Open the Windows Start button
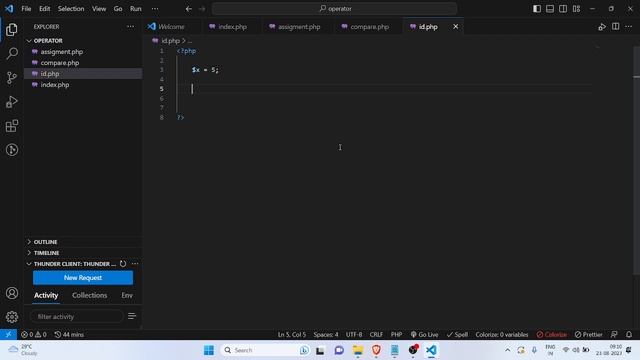Screen dimensions: 640x360 (209, 350)
